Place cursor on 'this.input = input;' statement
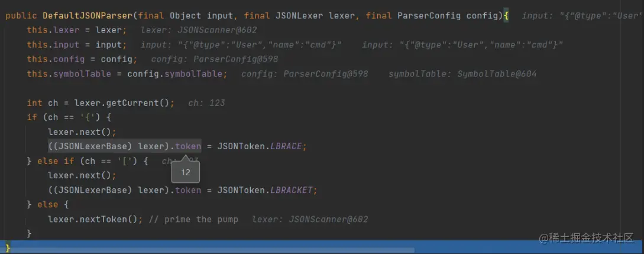Viewport: 644px width, 254px height. point(77,45)
